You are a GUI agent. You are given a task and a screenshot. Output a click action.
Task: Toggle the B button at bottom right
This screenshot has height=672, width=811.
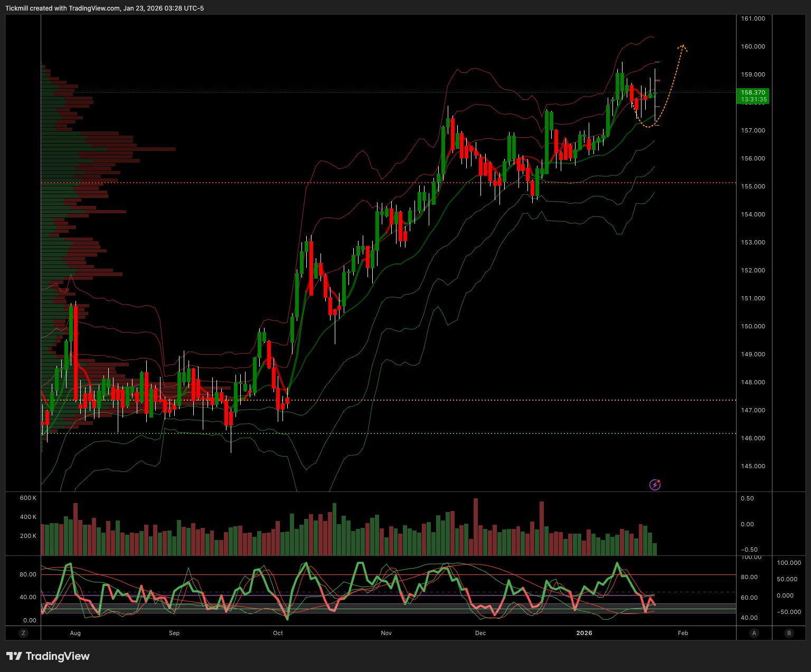pyautogui.click(x=789, y=633)
